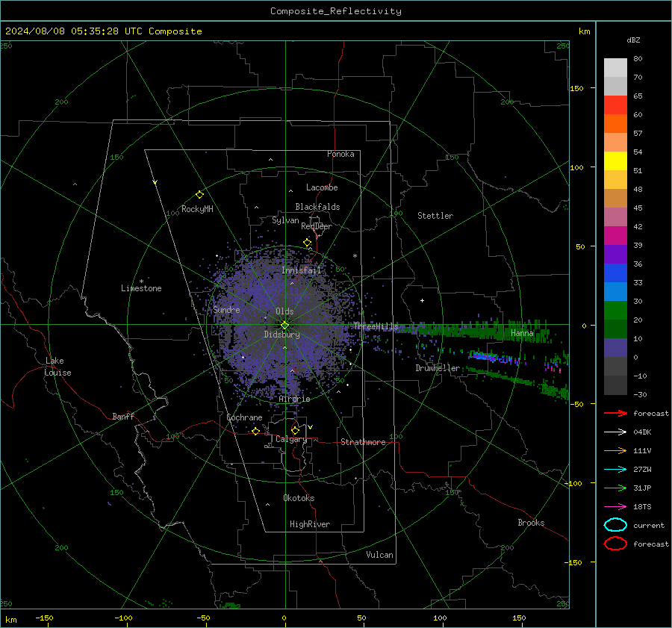Screen dimensions: 672x628
Task: Click the yellow diamond marker below Cochrane
Action: coord(256,432)
